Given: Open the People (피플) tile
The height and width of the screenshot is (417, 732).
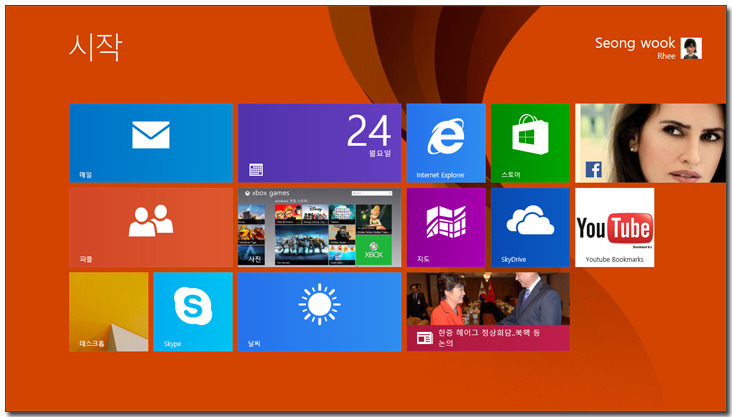Looking at the screenshot, I should pyautogui.click(x=150, y=226).
